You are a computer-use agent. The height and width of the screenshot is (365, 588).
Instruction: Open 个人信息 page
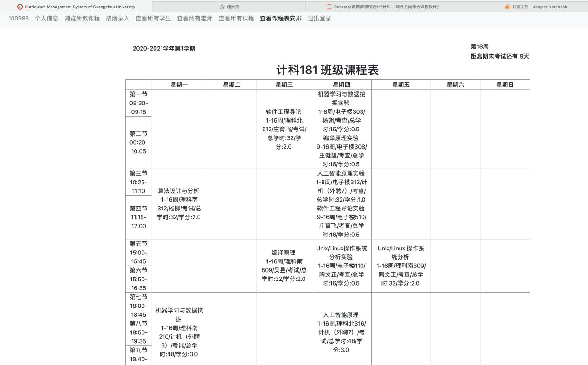[46, 19]
